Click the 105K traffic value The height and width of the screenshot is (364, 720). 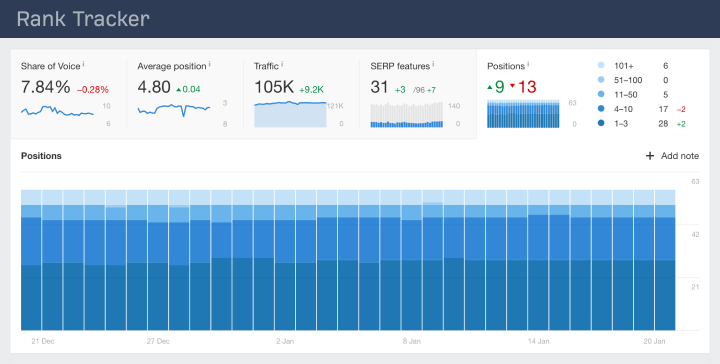point(274,87)
